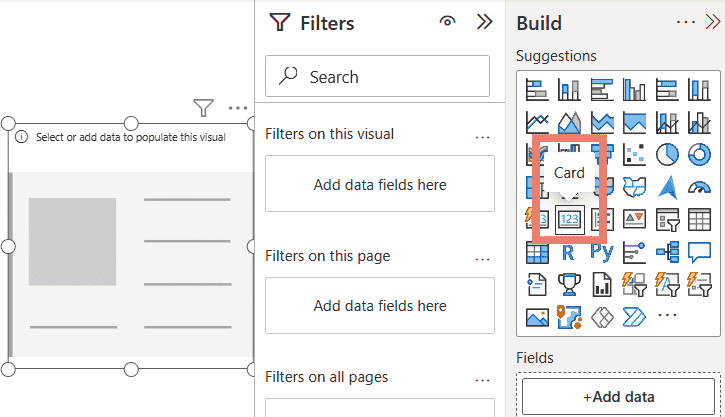Select the Image visual
This screenshot has width=725, height=417.
click(537, 317)
